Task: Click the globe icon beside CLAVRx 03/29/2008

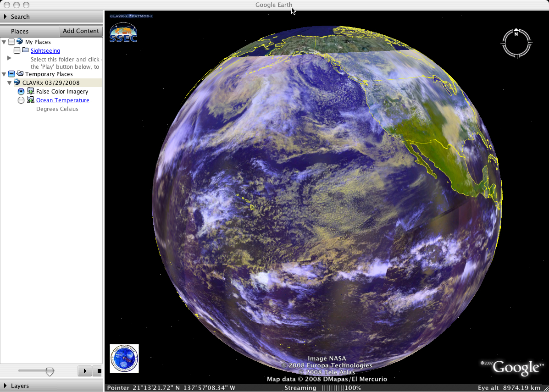Action: (17, 83)
